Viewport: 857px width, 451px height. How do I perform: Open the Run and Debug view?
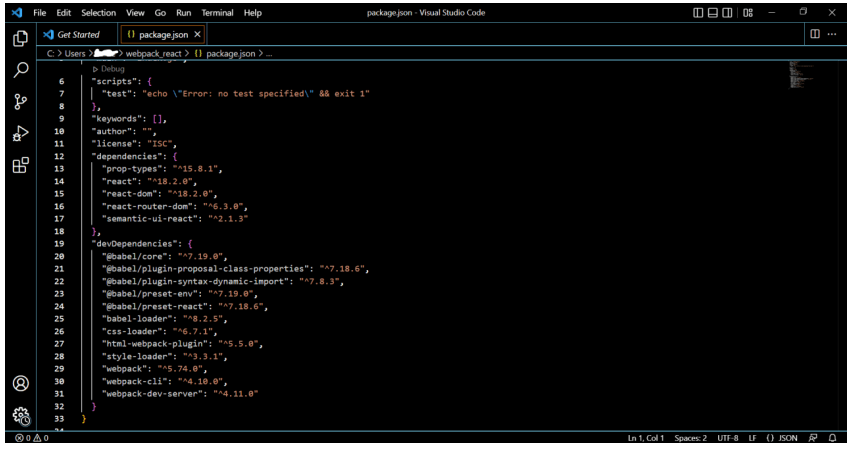[x=21, y=133]
